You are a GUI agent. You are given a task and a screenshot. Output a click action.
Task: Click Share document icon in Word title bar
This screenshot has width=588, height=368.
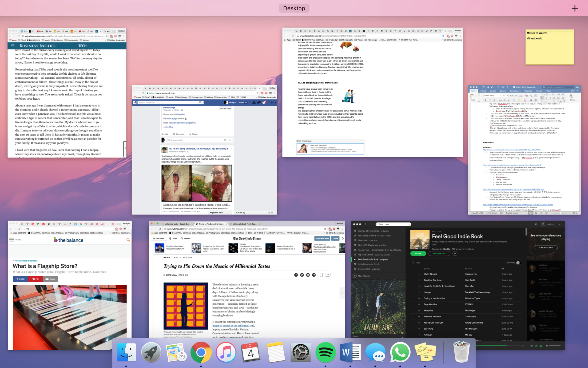click(x=577, y=87)
